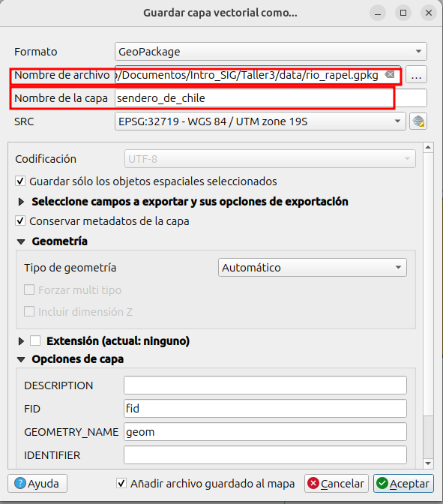Screen dimensions: 443x504
Task: Click the select CRS globe icon
Action: [x=418, y=121]
